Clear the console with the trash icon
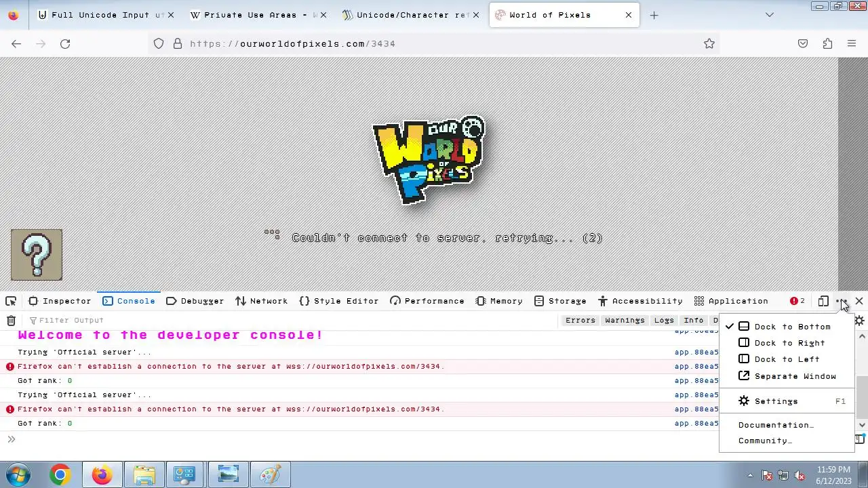Viewport: 868px width, 488px height. pos(11,321)
